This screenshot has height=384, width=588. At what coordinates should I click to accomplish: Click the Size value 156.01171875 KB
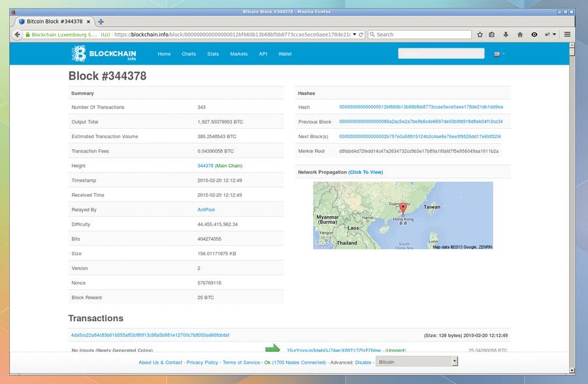[217, 254]
